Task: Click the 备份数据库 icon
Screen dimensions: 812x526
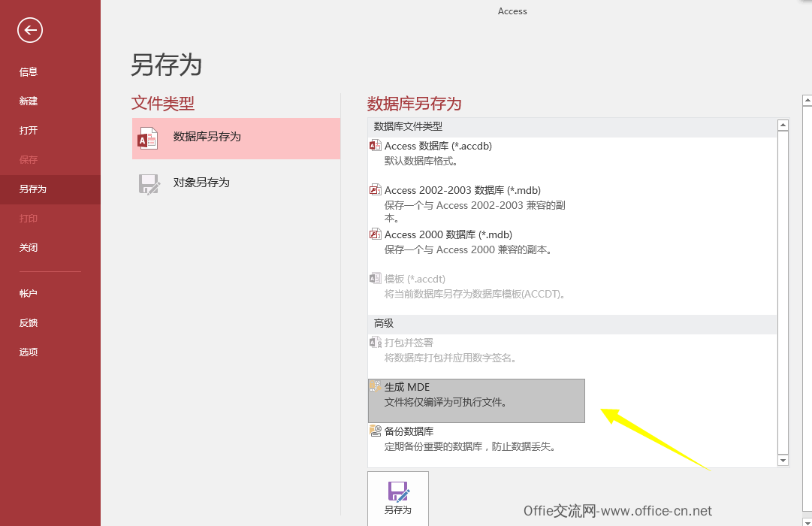Action: tap(375, 430)
